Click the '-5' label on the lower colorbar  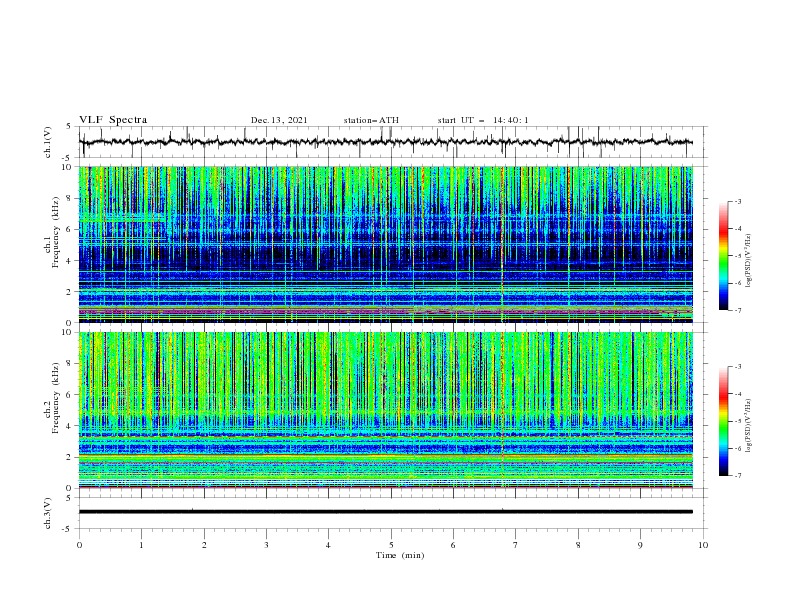[x=737, y=421]
